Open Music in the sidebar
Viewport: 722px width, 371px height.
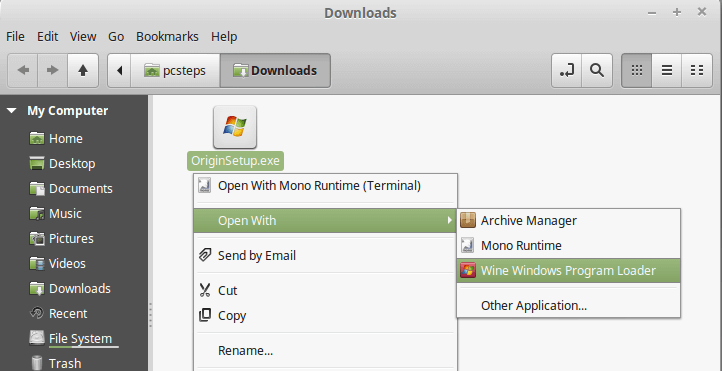coord(55,214)
